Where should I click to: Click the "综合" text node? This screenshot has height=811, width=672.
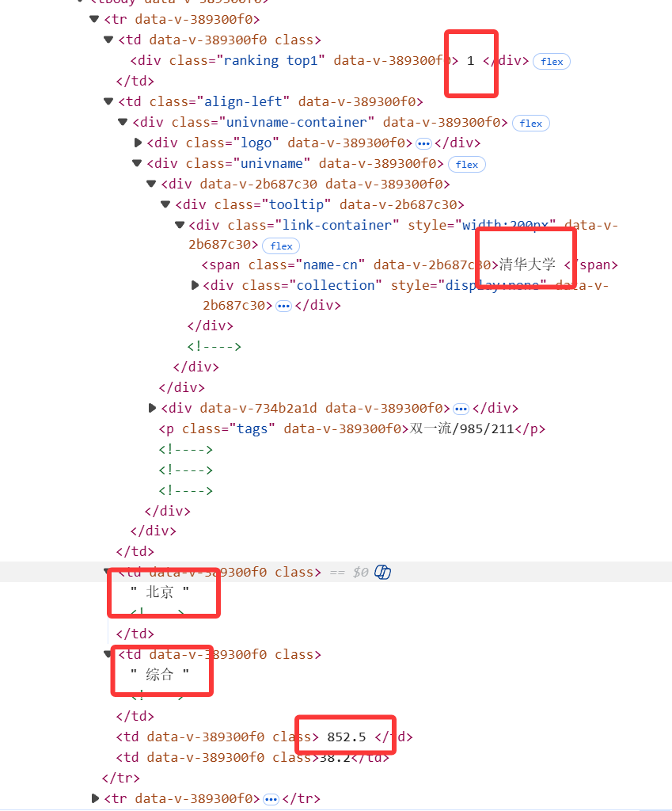point(159,675)
